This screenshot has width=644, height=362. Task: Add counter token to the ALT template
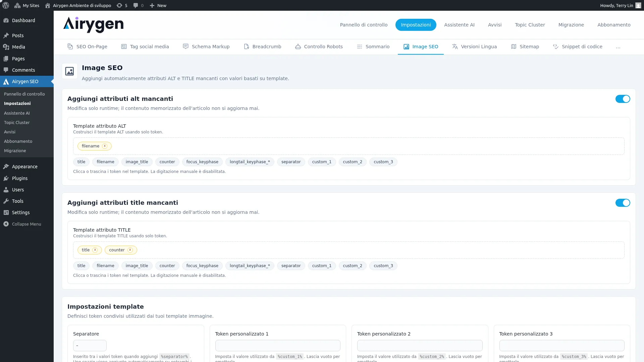[167, 162]
